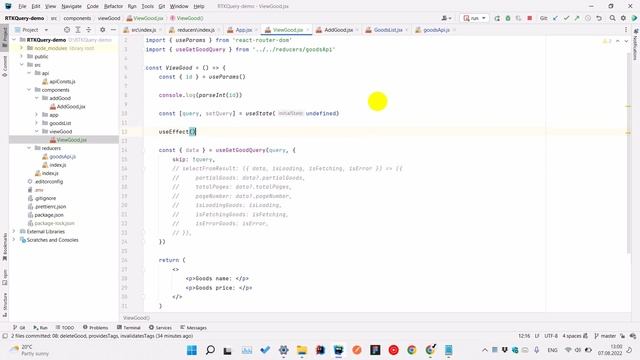Click the UTF-8 encoding in status bar
640x360 pixels.
(551, 336)
